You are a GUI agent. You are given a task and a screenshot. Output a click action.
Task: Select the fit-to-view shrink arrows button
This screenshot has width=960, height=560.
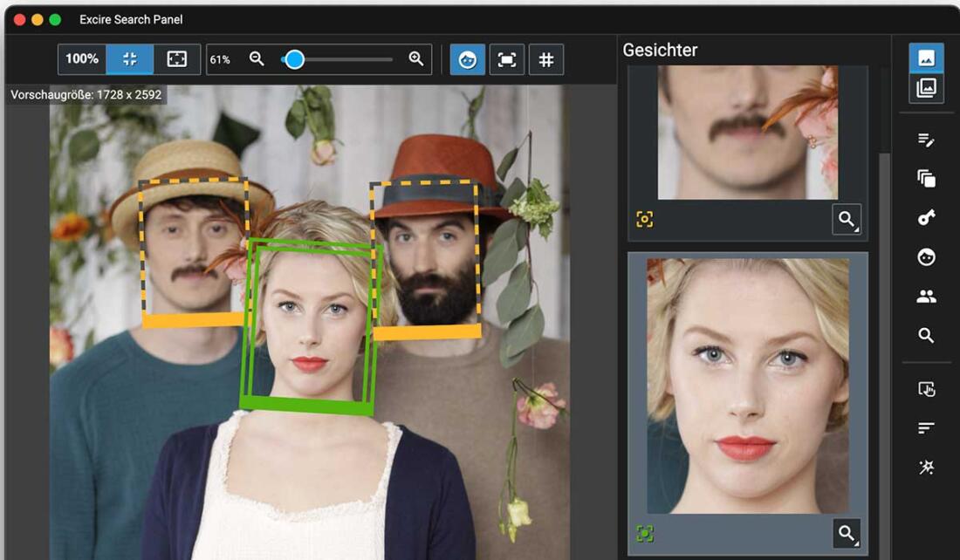130,59
